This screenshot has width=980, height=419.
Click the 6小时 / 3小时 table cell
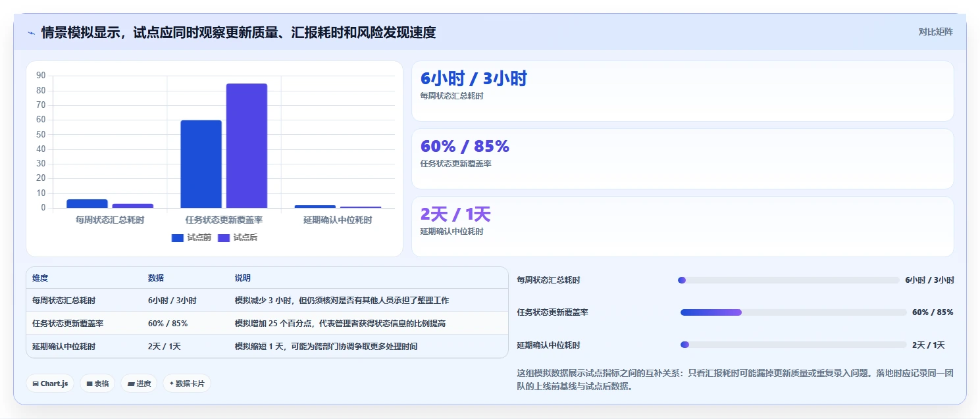[x=172, y=300]
